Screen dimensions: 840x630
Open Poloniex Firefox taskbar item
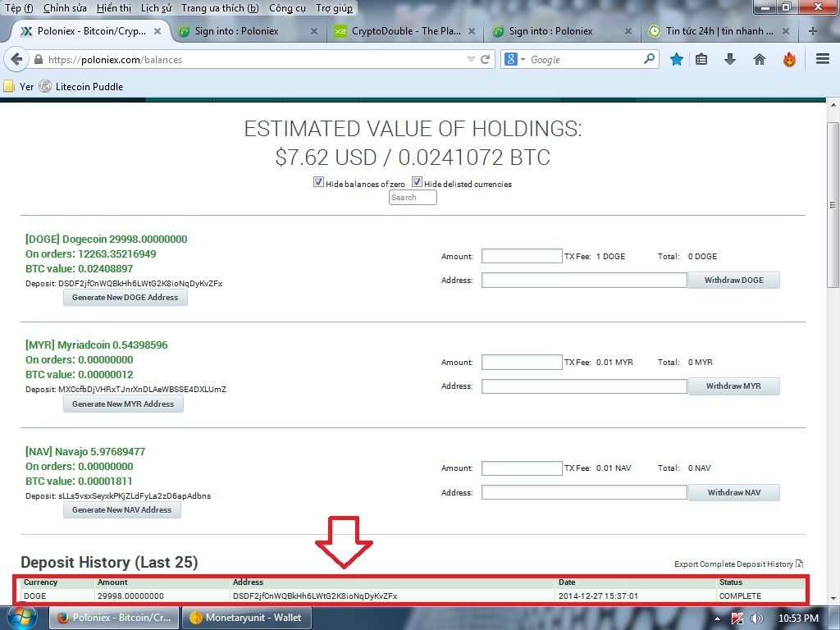pos(115,618)
